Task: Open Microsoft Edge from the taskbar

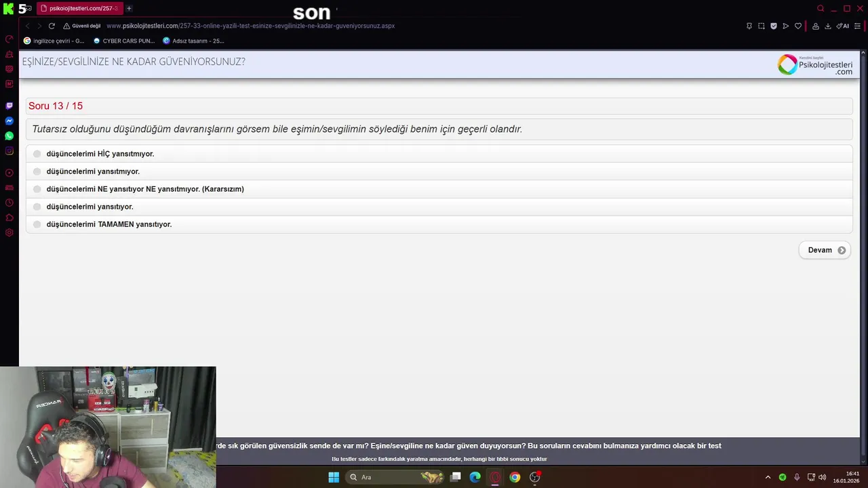Action: tap(475, 477)
